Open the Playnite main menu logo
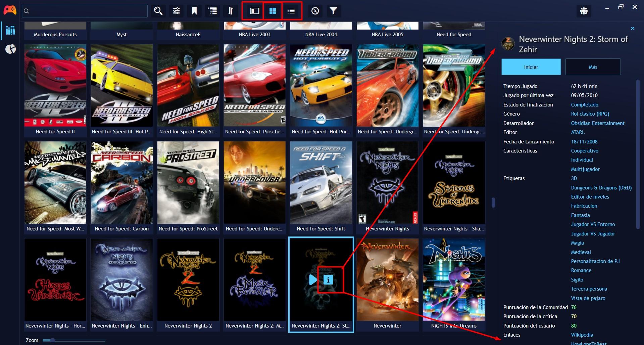 [x=10, y=10]
